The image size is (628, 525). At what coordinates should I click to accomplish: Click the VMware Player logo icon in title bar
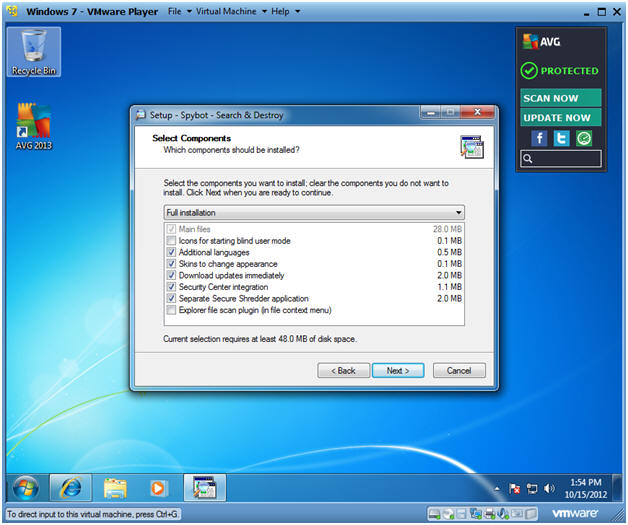(12, 11)
